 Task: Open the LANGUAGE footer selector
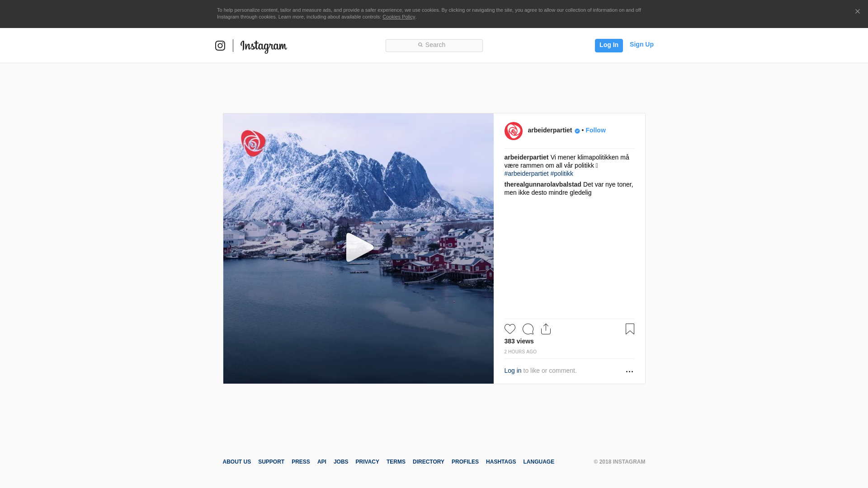tap(538, 462)
